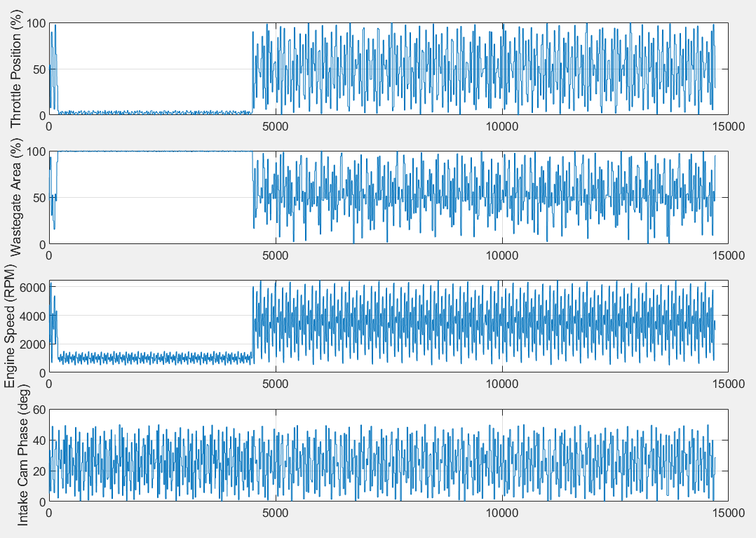
Task: Click the Throttle Position (%) axis label
Action: (13, 70)
